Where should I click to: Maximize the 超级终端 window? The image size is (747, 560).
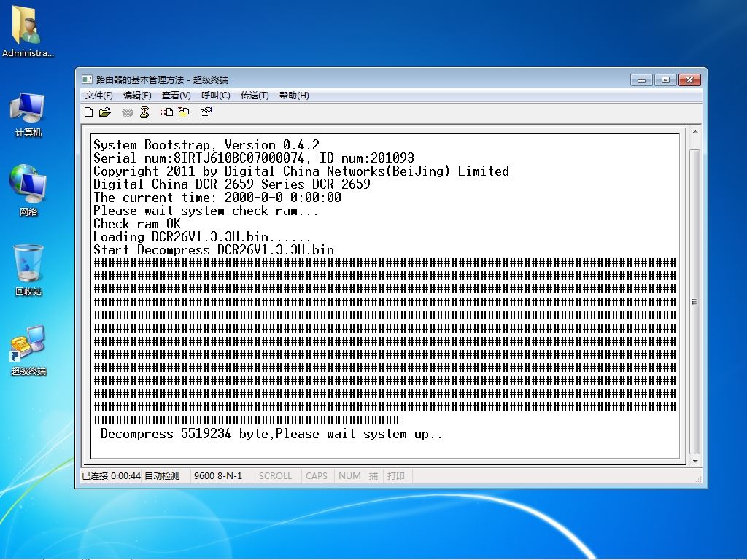[x=665, y=80]
